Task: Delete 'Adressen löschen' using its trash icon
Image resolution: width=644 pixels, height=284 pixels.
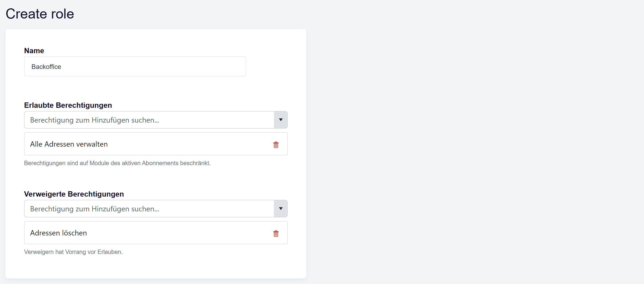Action: click(276, 233)
